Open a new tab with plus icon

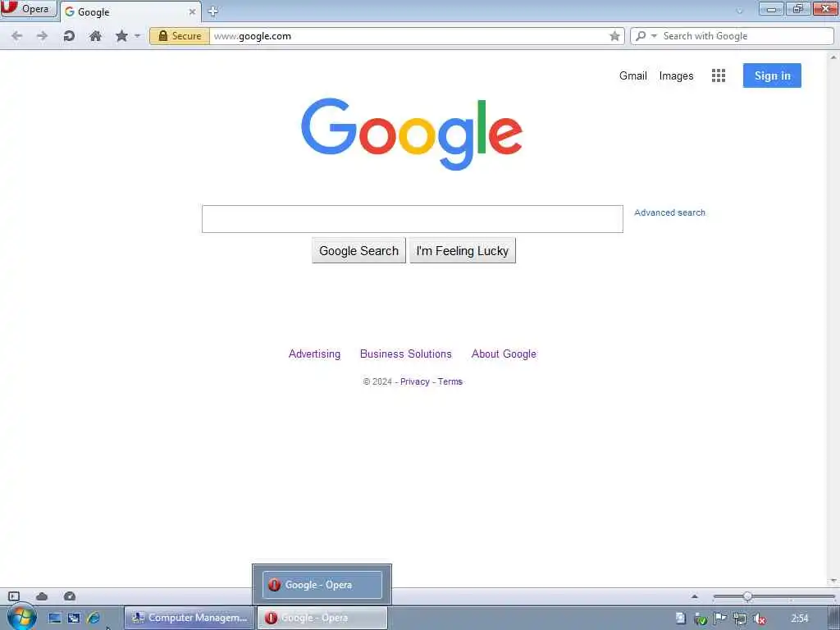(212, 11)
